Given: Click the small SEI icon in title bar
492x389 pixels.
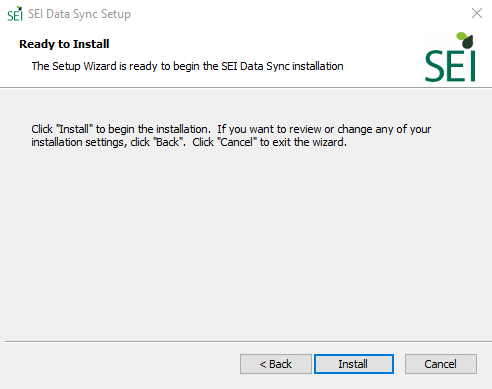Looking at the screenshot, I should click(15, 14).
